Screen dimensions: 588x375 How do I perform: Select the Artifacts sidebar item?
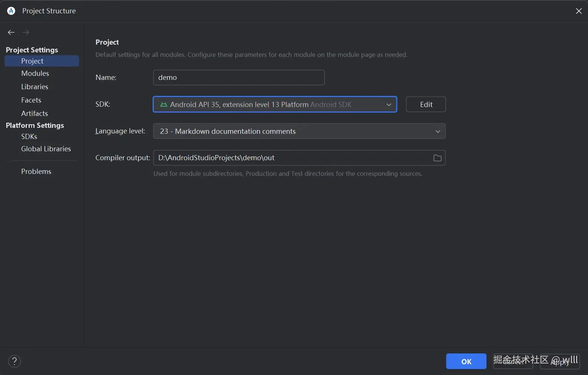(x=35, y=113)
